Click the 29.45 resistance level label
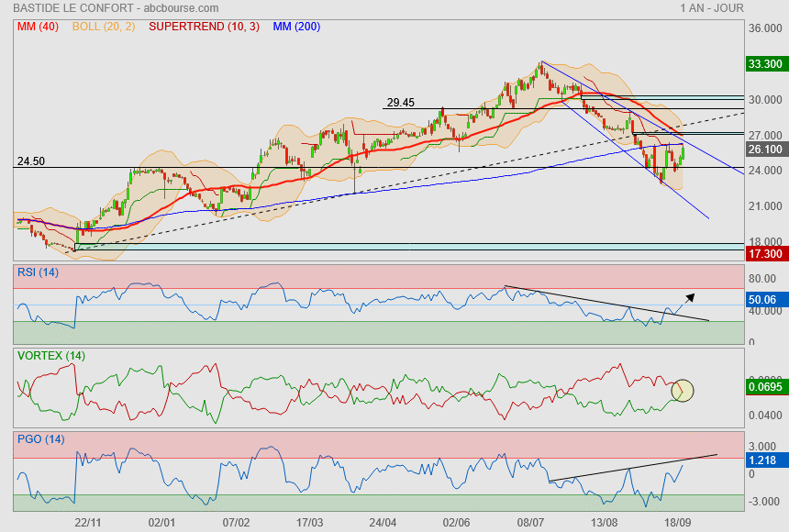The width and height of the screenshot is (789, 532). [x=401, y=103]
